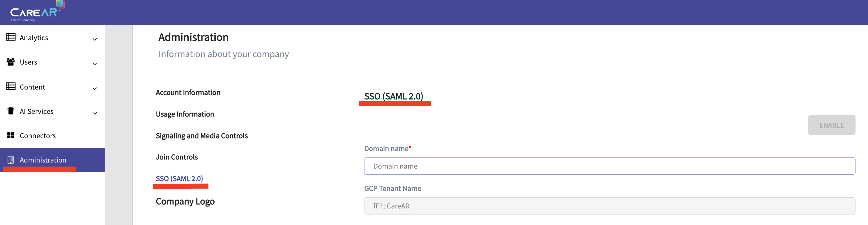Click the CareAR logo
This screenshot has height=225, width=868.
35,12
